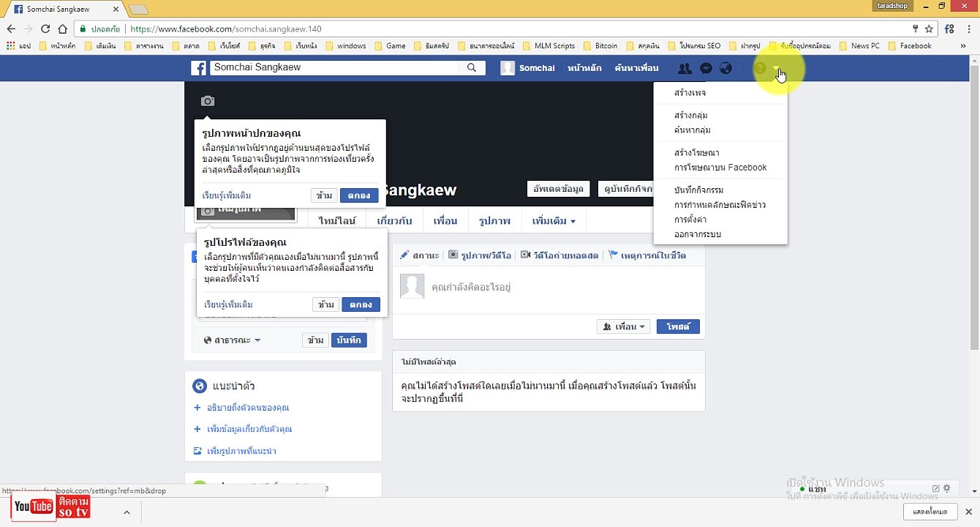980x527 pixels.
Task: Select บันทึกกิจกรรม from the dropdown menu
Action: pyautogui.click(x=698, y=190)
